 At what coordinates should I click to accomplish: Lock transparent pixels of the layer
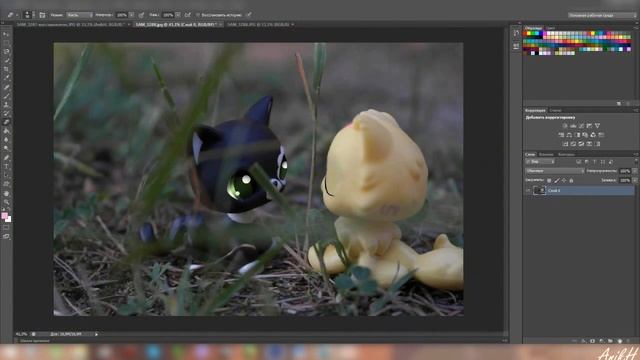(549, 180)
